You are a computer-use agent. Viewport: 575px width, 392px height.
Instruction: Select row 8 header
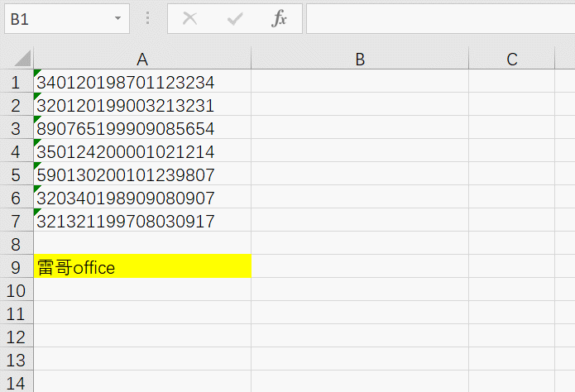click(x=16, y=244)
